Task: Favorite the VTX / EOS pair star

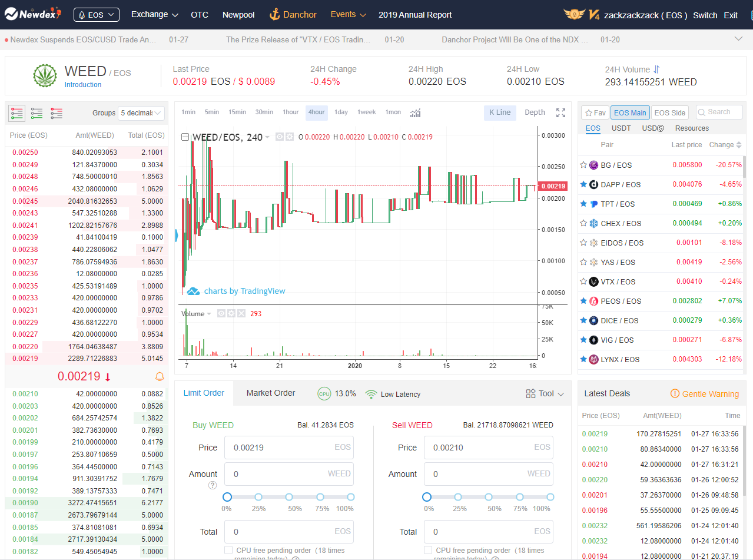Action: tap(583, 281)
